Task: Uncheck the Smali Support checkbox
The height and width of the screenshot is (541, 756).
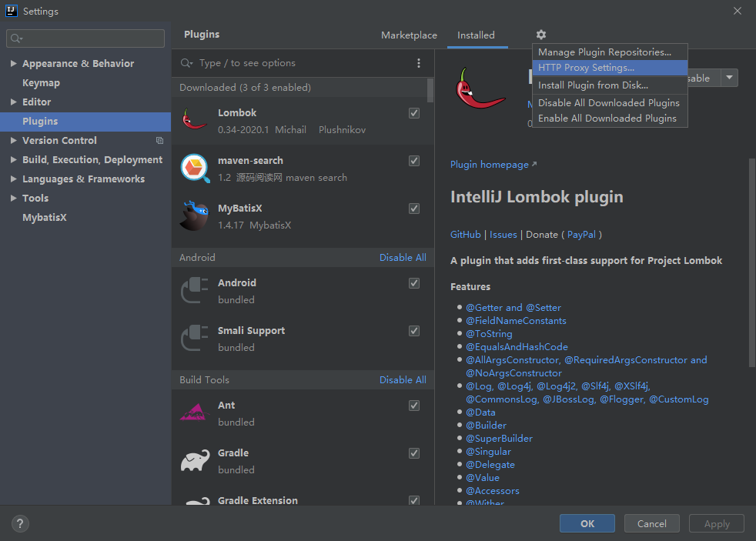Action: 414,331
